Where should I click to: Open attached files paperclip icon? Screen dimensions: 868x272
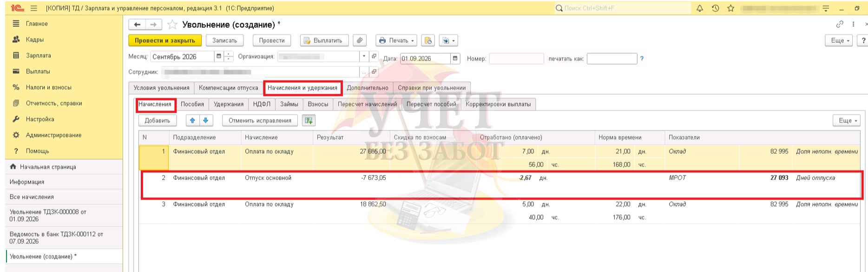[360, 40]
